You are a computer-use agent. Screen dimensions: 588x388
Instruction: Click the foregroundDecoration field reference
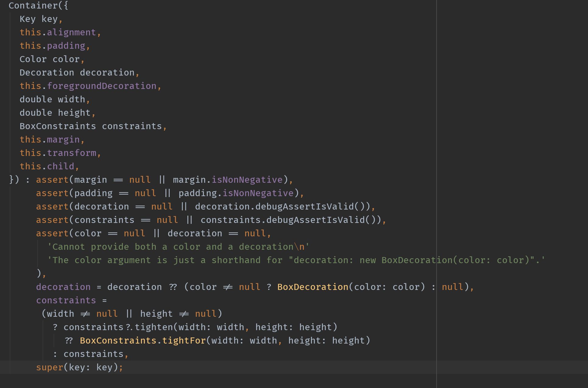101,86
